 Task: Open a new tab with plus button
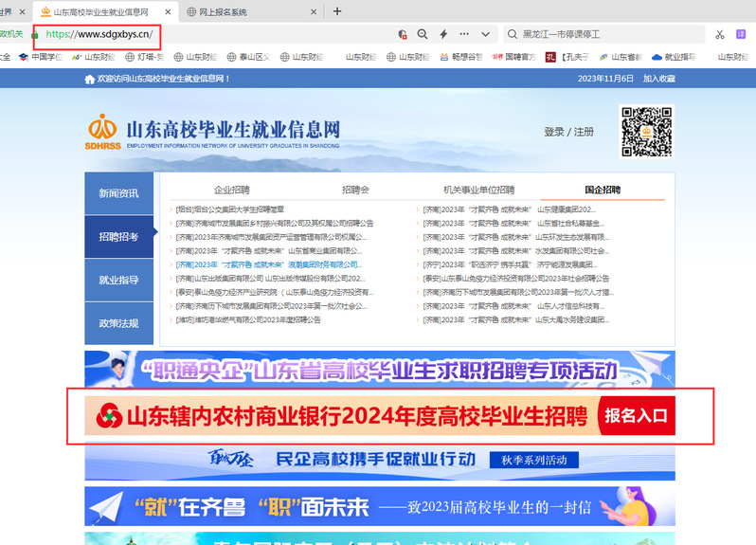337,11
